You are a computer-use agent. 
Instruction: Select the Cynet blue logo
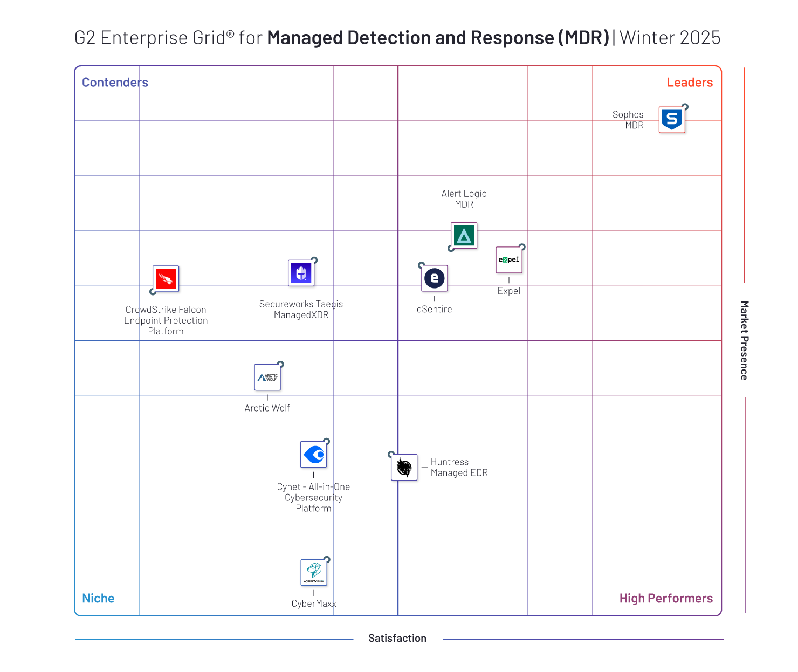click(314, 455)
